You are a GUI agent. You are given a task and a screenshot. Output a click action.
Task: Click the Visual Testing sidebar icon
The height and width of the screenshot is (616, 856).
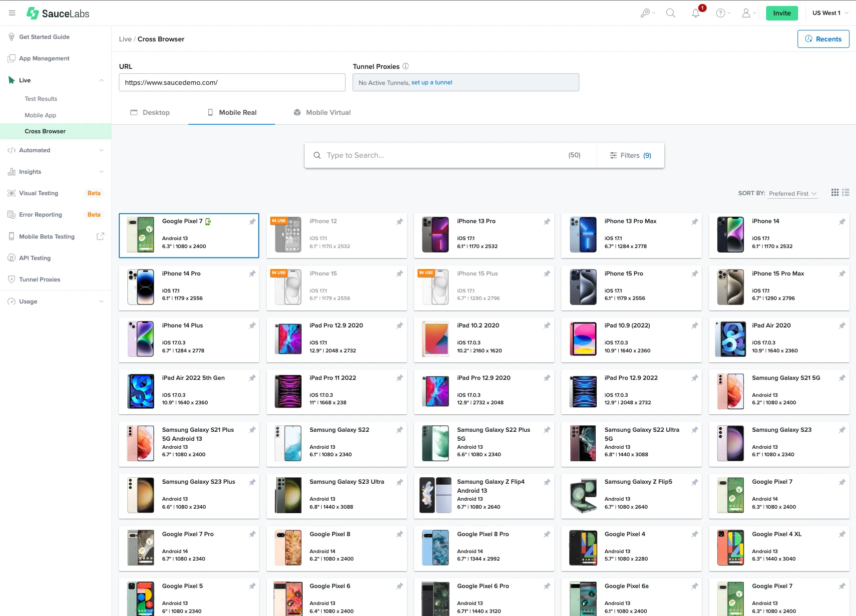pos(11,193)
